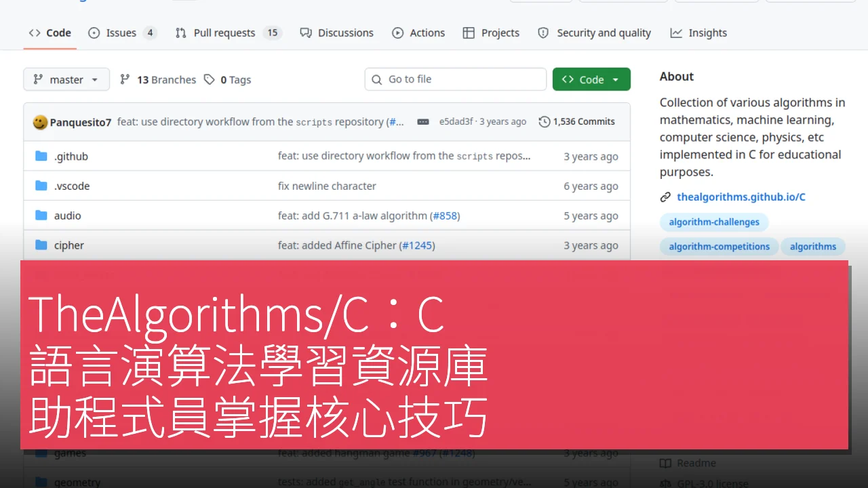868x488 pixels.
Task: Click the .github folder icon
Action: (x=41, y=157)
